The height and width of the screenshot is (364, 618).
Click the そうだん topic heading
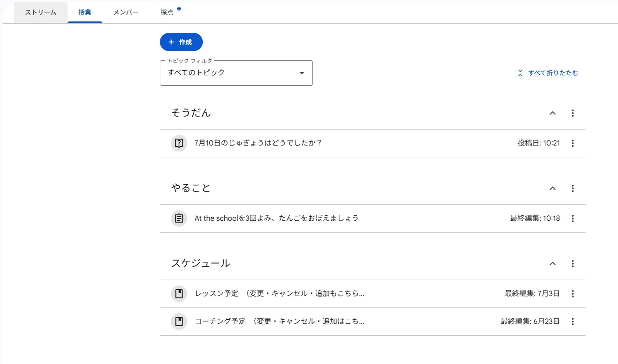pos(191,113)
